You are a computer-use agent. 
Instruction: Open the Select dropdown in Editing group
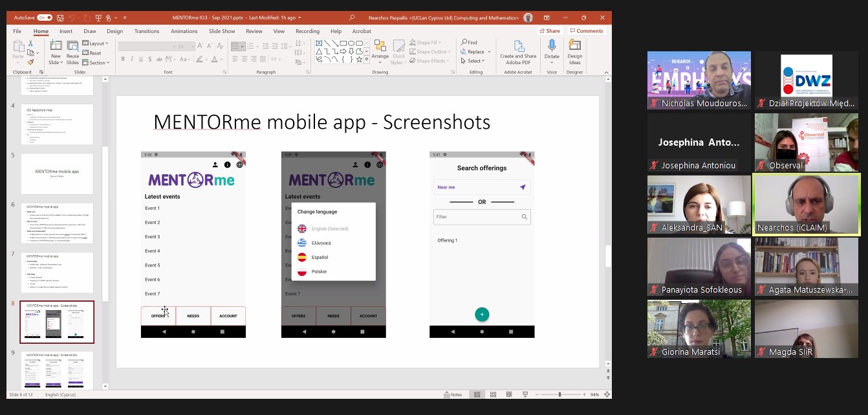pos(472,61)
